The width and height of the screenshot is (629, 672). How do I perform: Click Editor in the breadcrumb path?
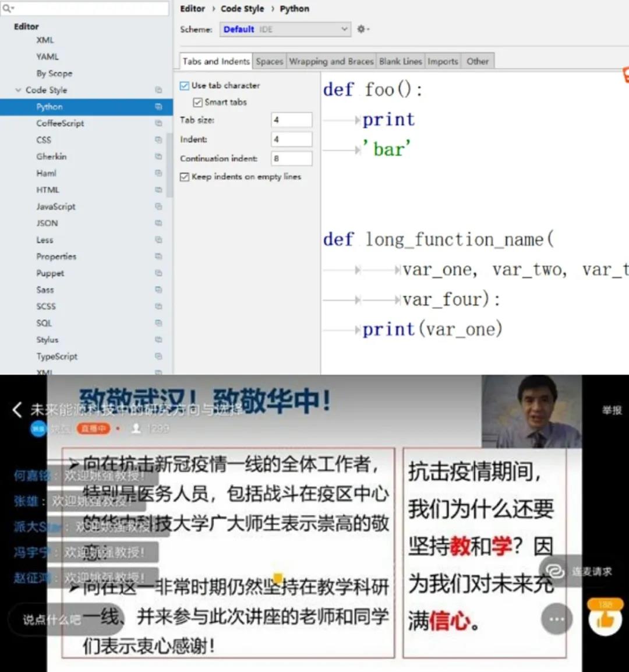coord(192,9)
